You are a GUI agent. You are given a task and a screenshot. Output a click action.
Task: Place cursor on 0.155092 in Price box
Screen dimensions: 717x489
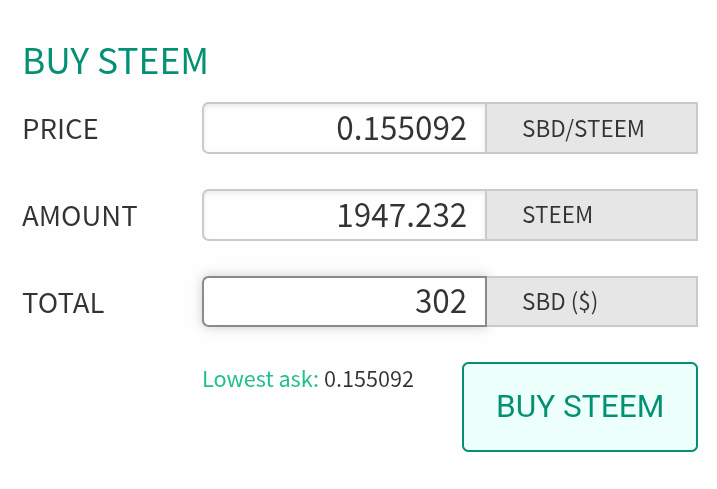tap(401, 129)
